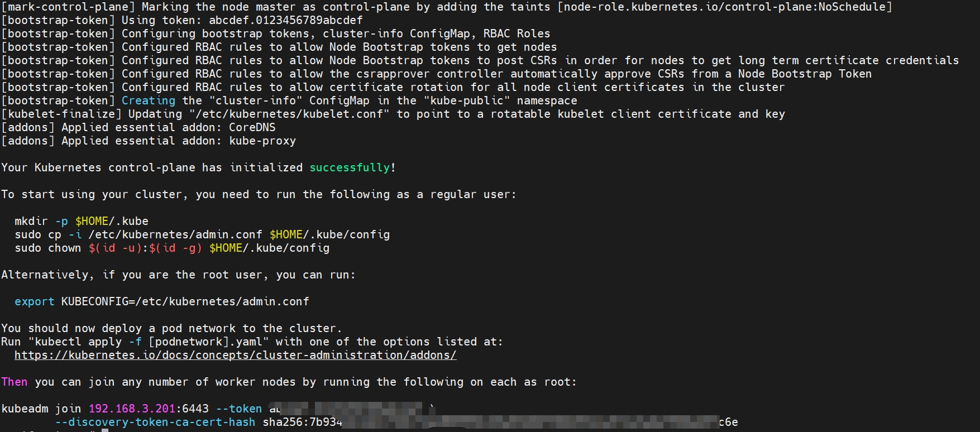The width and height of the screenshot is (980, 432).
Task: Click the cyan "Creating" word
Action: tap(149, 100)
